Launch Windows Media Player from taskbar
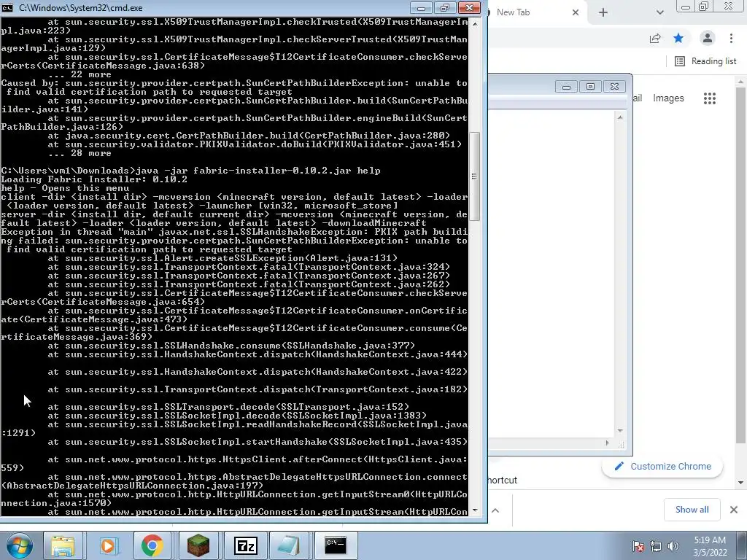 (x=108, y=545)
